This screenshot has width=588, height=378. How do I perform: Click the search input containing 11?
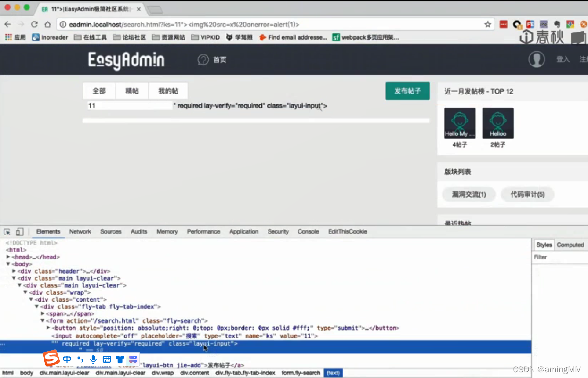(127, 105)
